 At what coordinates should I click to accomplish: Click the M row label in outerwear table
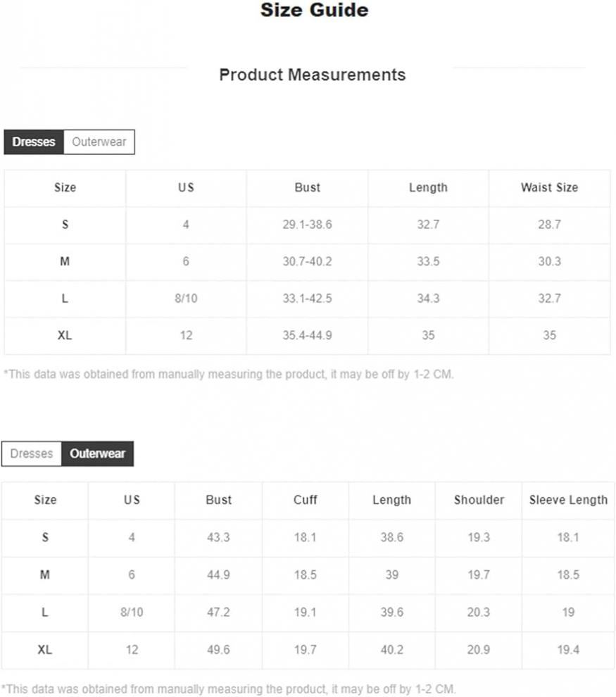pyautogui.click(x=45, y=574)
